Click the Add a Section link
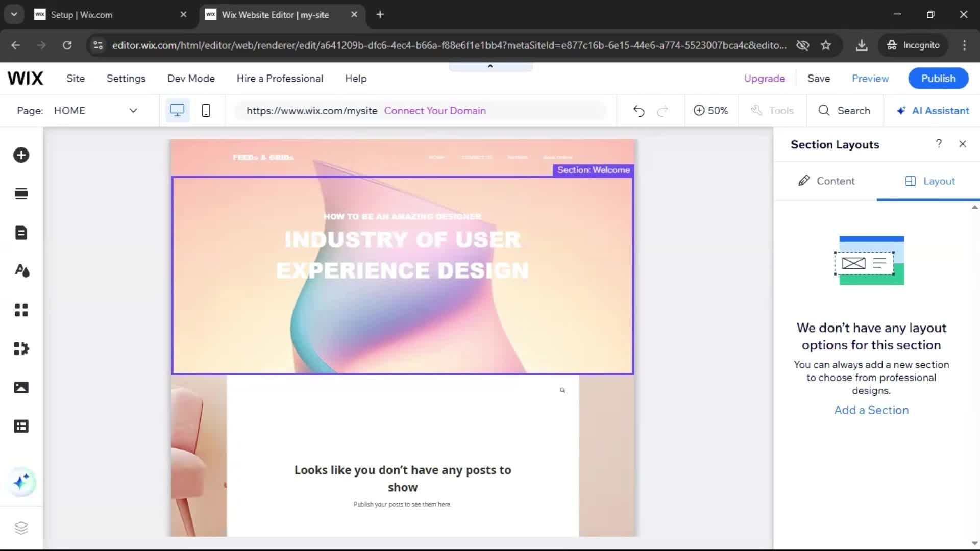The height and width of the screenshot is (551, 980). click(x=871, y=410)
